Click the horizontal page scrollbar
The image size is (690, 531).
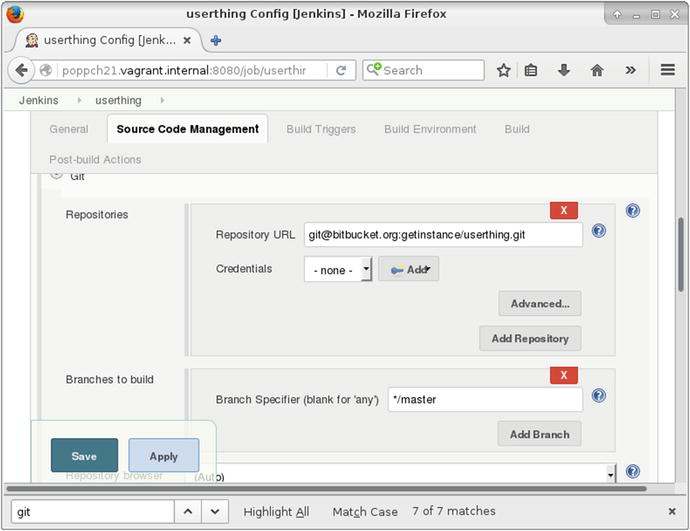click(x=326, y=488)
